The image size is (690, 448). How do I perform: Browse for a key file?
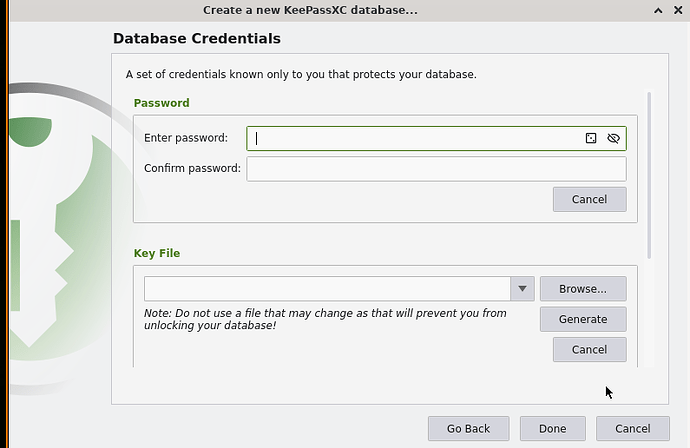[x=582, y=289]
